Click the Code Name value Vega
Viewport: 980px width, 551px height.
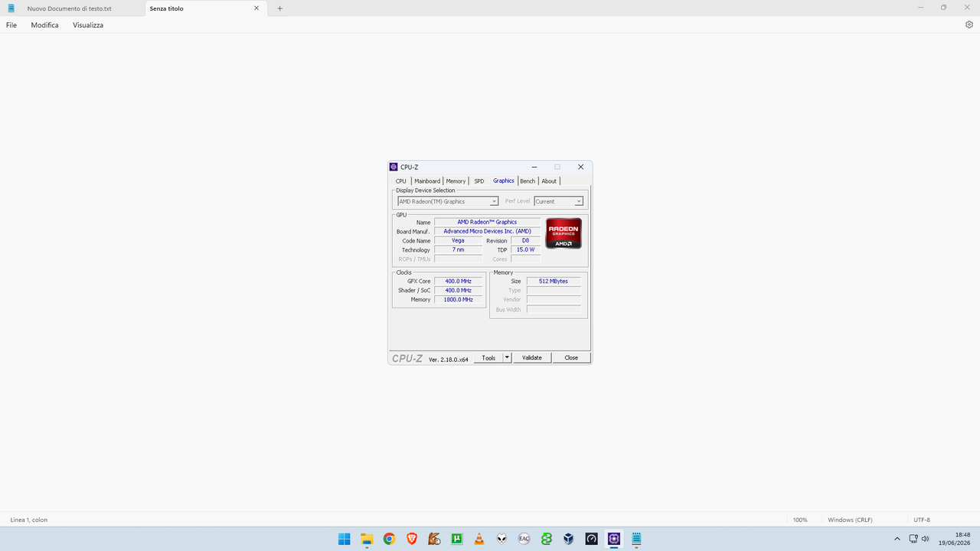click(x=458, y=240)
